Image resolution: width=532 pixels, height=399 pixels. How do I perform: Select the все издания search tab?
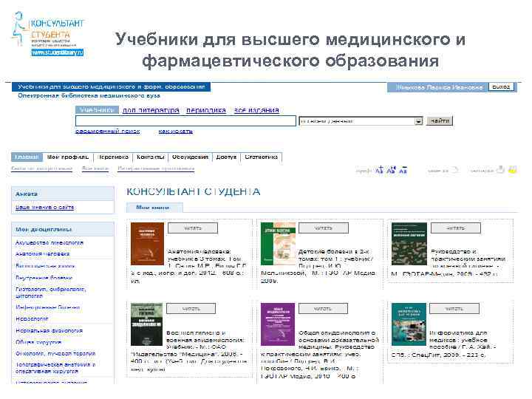click(256, 110)
